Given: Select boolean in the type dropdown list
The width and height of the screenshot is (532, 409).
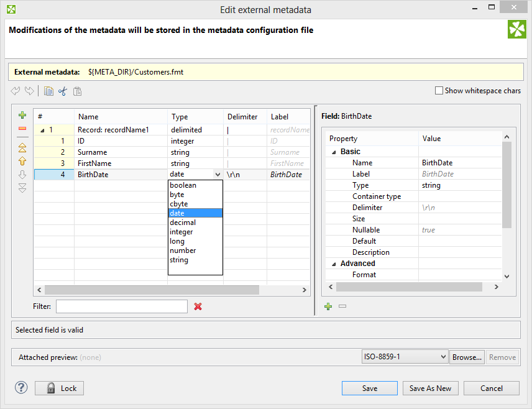Looking at the screenshot, I should tap(183, 185).
